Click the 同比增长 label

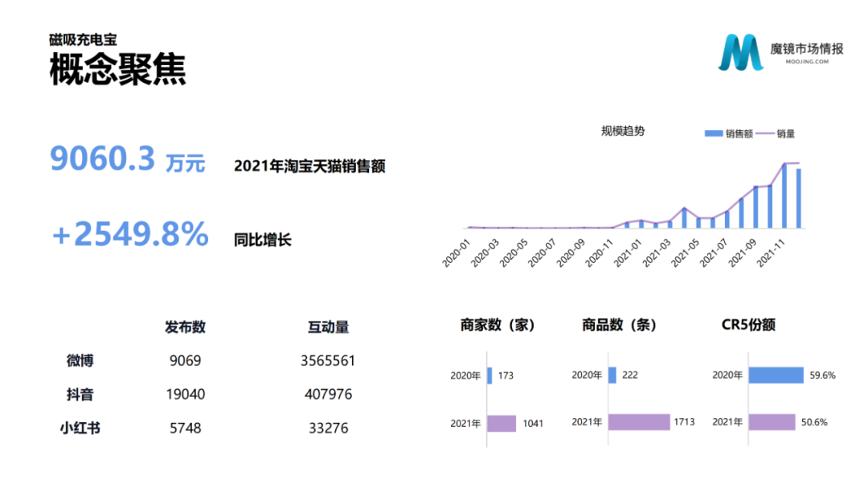coord(262,240)
